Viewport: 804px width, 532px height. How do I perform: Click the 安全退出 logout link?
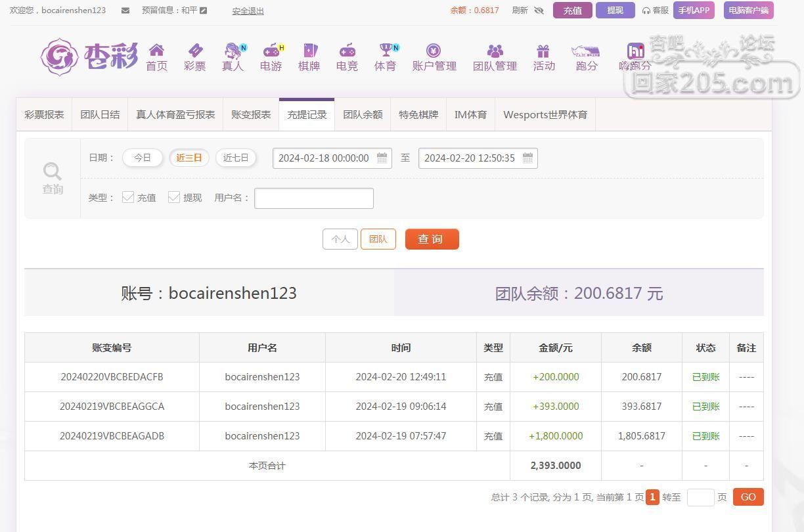[248, 11]
